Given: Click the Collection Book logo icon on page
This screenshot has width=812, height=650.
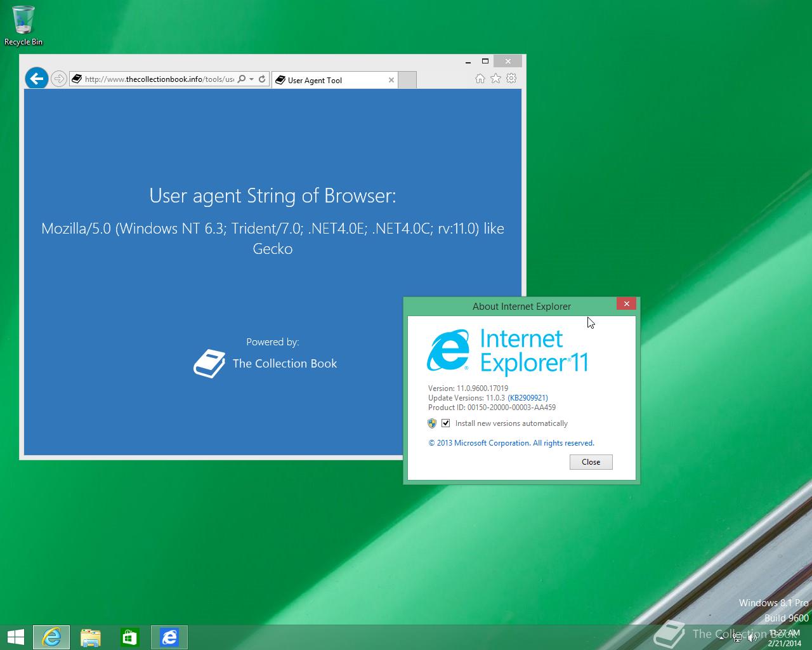Looking at the screenshot, I should (209, 364).
